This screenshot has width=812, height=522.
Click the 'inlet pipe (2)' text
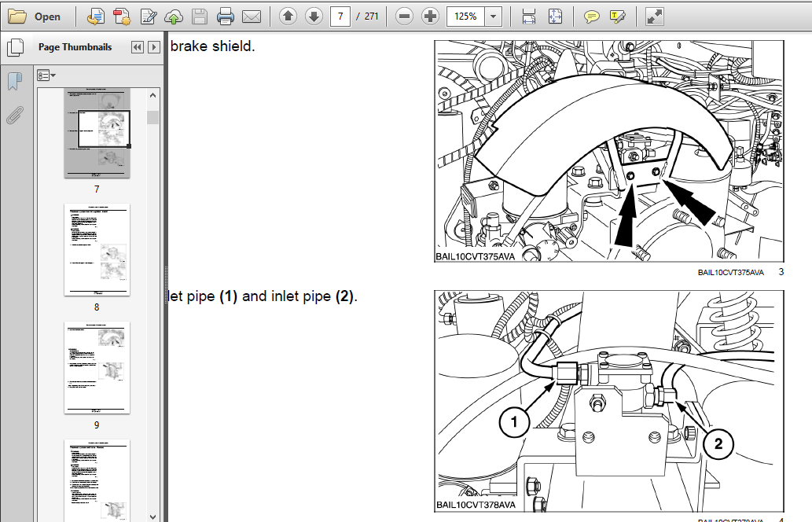[314, 296]
